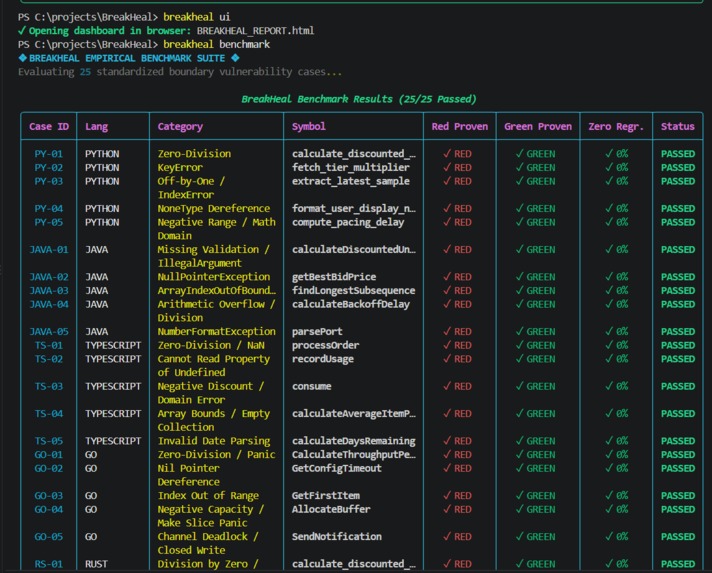Click the extract_latest_sample symbol
The image size is (712, 573).
pos(351,181)
